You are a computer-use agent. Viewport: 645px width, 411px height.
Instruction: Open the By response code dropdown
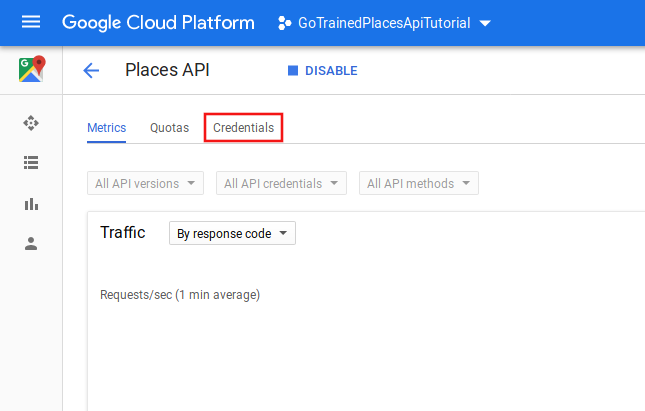coord(232,234)
